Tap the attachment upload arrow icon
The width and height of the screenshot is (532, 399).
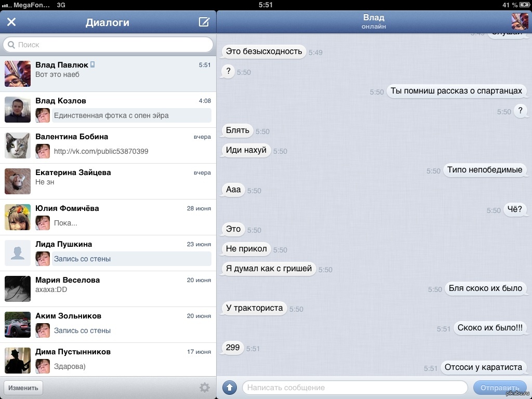[x=229, y=388]
